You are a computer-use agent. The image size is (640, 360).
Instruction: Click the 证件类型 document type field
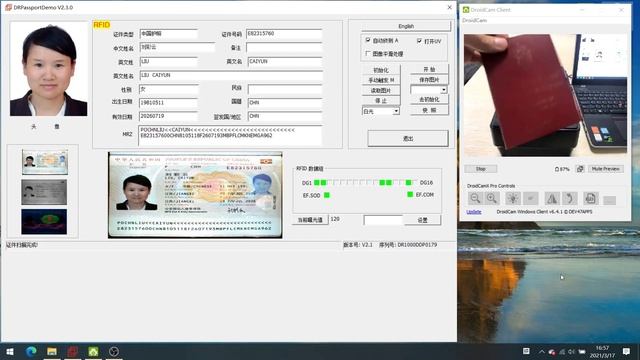tap(169, 34)
